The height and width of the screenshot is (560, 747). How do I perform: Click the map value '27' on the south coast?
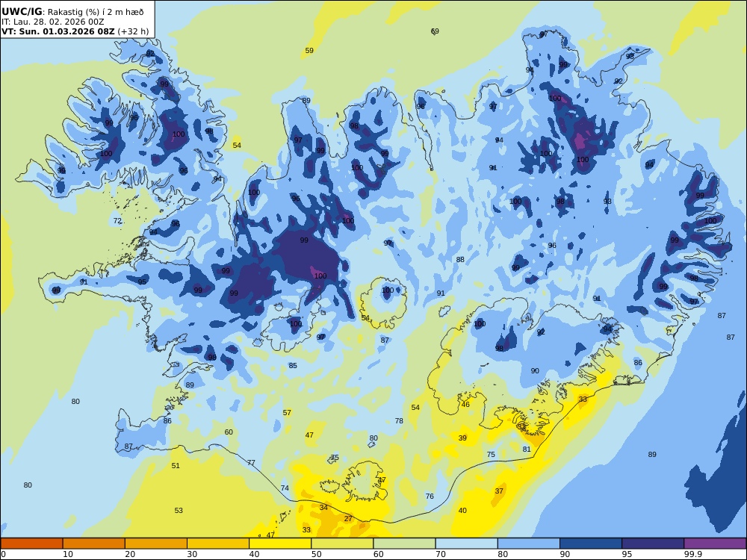tap(348, 519)
